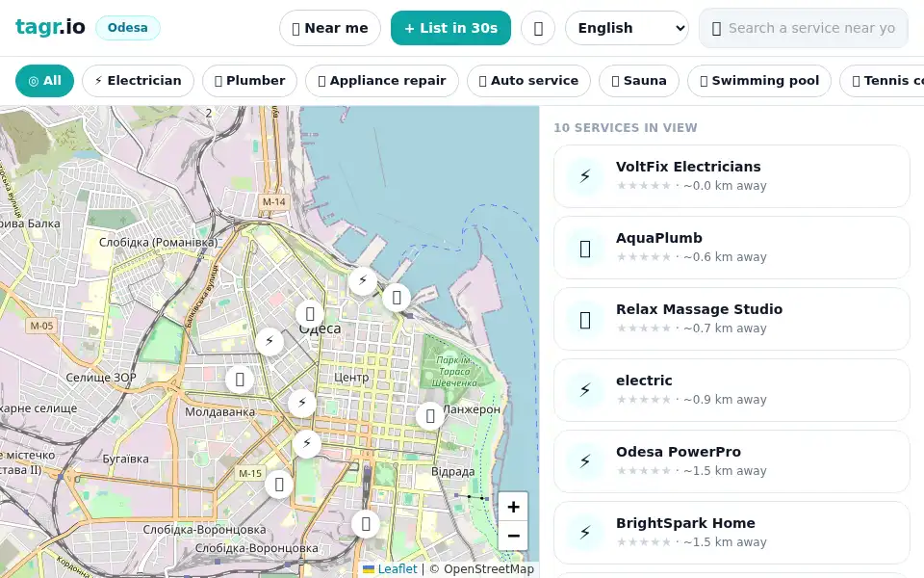Viewport: 924px width, 578px height.
Task: Click the map marker next to M-15 shield
Action: tap(279, 485)
